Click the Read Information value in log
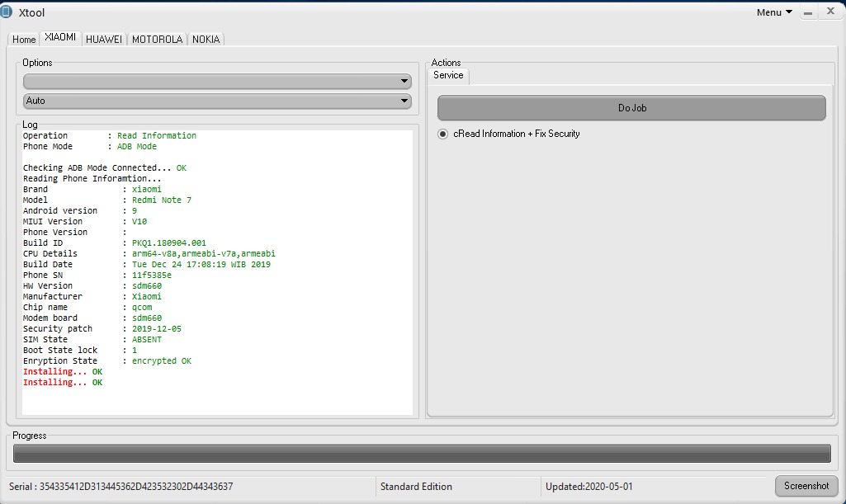Screen dimensions: 846x504 click(157, 136)
